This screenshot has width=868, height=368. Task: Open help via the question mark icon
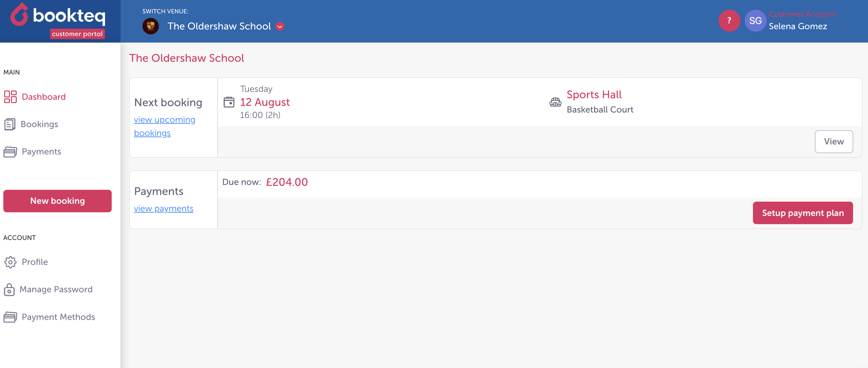(729, 21)
